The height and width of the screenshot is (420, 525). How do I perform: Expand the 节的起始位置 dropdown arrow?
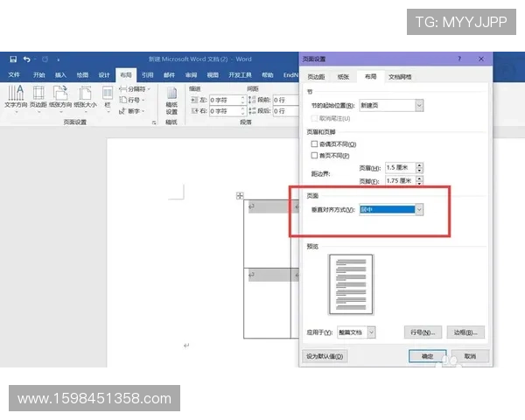click(419, 106)
